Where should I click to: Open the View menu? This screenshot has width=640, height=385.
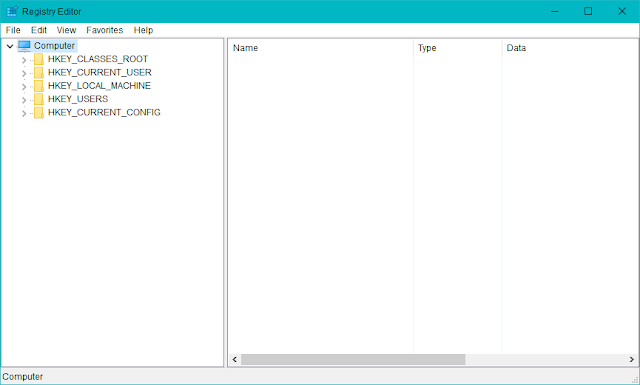(66, 30)
